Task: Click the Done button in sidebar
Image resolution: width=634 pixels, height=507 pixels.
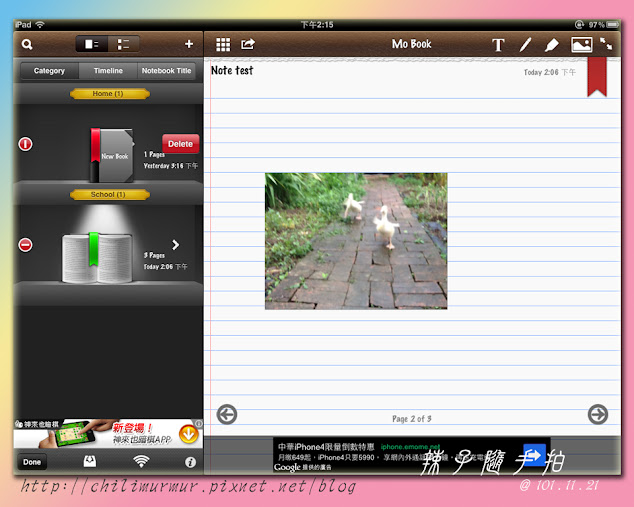Action: (32, 462)
